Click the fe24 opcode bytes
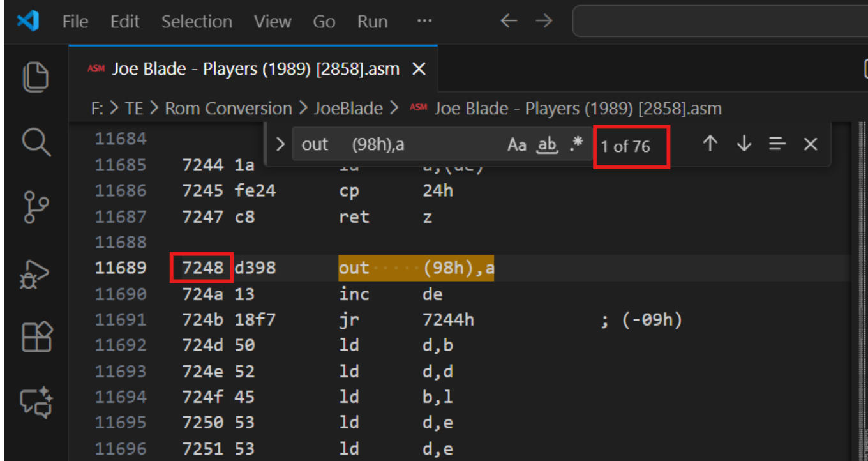Viewport: 868px width, 461px height. pyautogui.click(x=255, y=191)
